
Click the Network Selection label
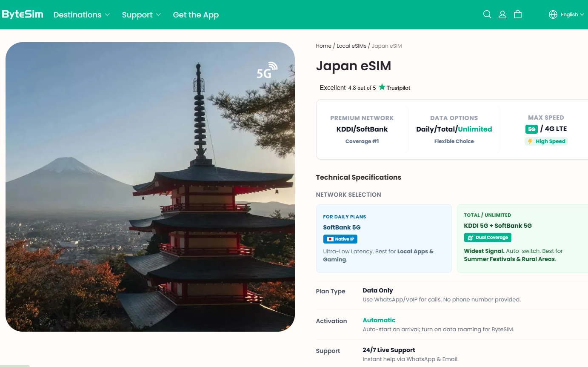point(348,195)
